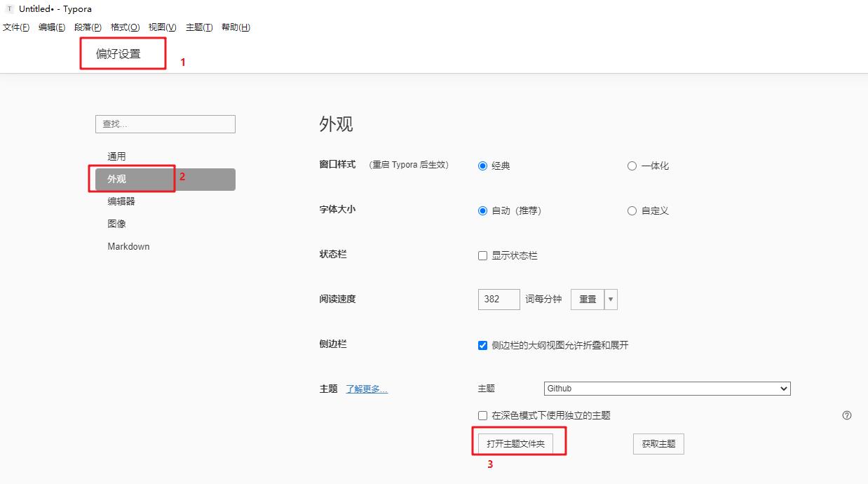Image resolution: width=868 pixels, height=484 pixels.
Task: Open the 文件(F) menu
Action: [x=16, y=27]
